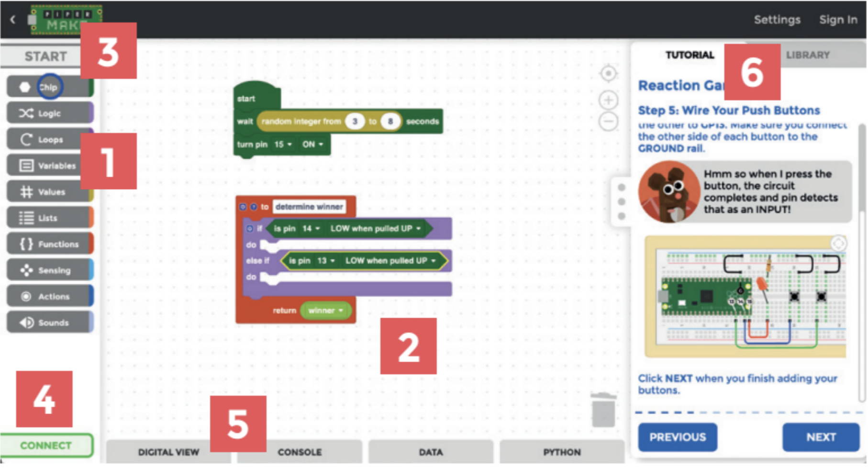Open the CONSOLE tab
This screenshot has height=469, width=868.
pos(300,452)
